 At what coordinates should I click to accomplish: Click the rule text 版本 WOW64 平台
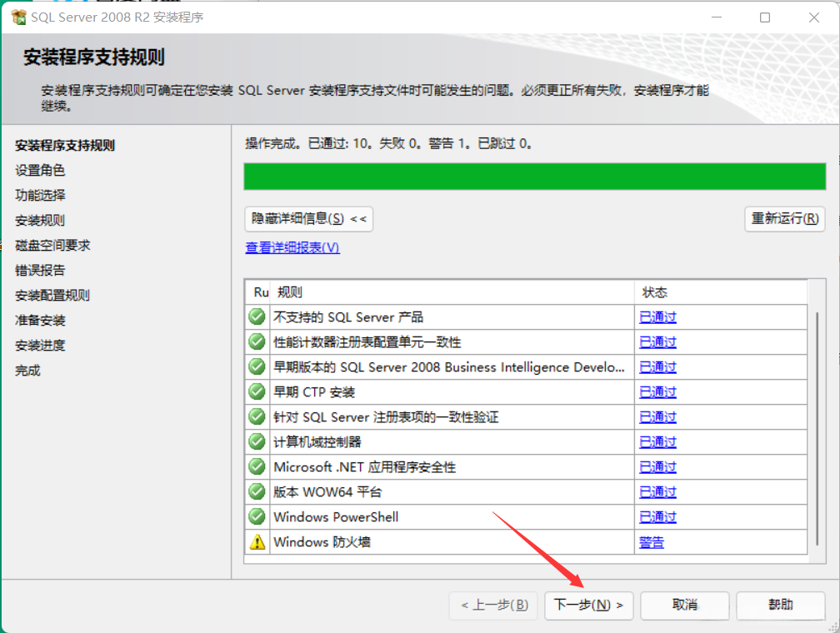coord(327,491)
